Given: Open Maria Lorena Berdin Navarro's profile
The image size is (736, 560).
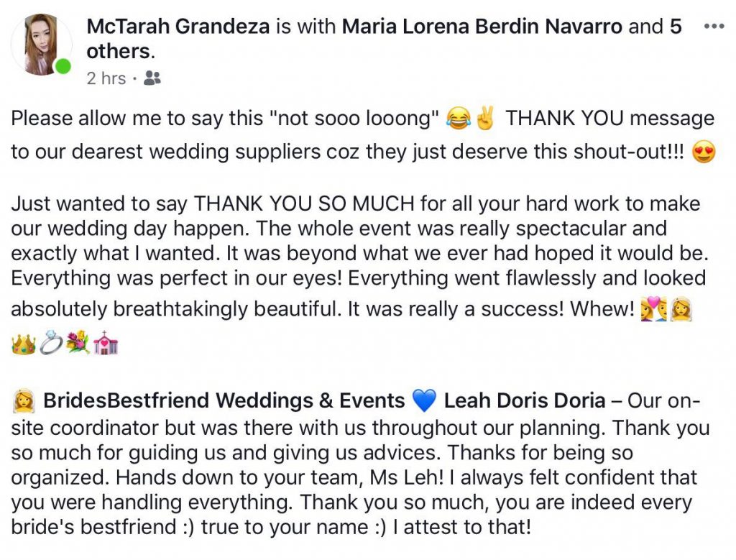Looking at the screenshot, I should pyautogui.click(x=483, y=27).
